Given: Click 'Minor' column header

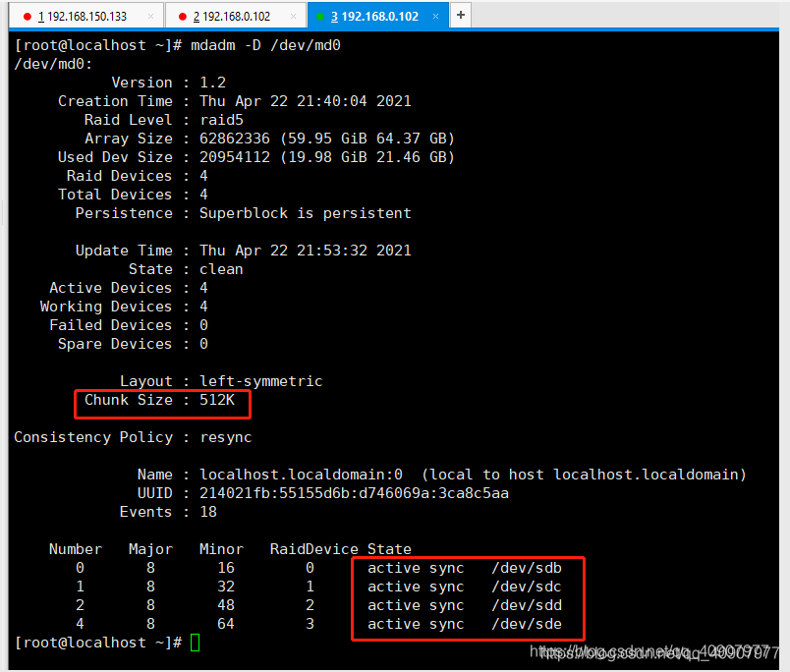Looking at the screenshot, I should (x=222, y=549).
